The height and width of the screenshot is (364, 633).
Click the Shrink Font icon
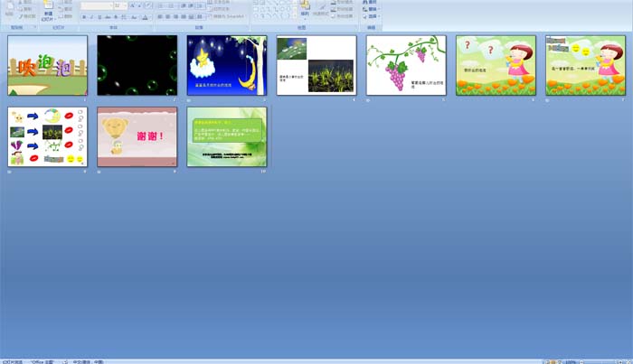[x=139, y=5]
